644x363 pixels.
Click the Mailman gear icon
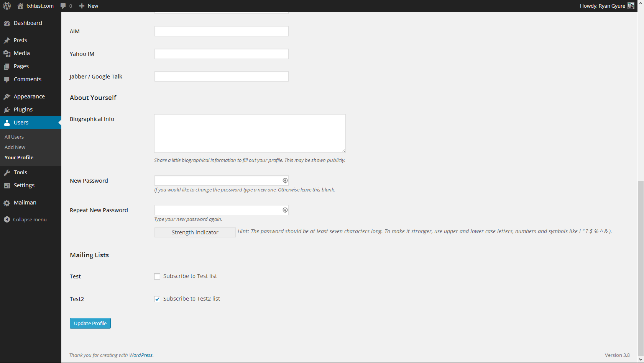tap(7, 203)
